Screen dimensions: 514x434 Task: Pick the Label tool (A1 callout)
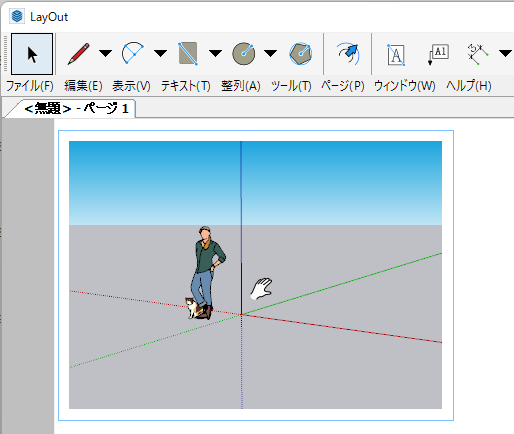(x=438, y=54)
